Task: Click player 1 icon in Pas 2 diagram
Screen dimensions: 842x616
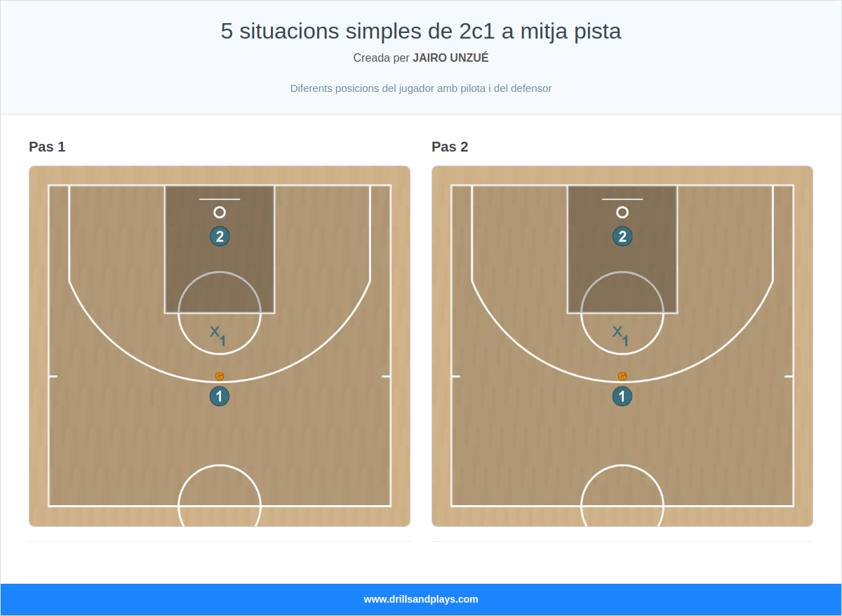Action: (622, 396)
